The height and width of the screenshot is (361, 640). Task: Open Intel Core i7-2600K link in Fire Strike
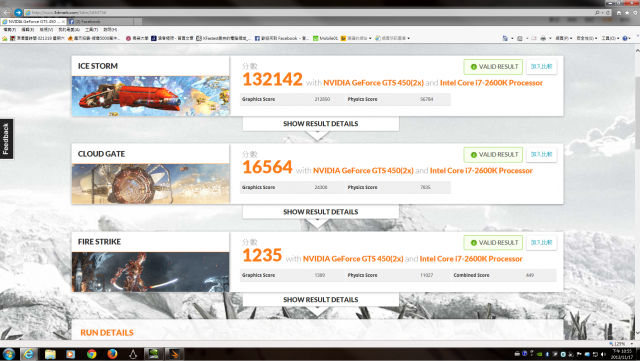[471, 259]
